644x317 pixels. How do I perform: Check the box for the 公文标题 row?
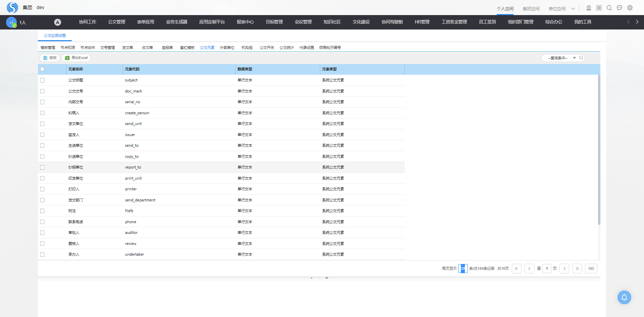coord(42,80)
